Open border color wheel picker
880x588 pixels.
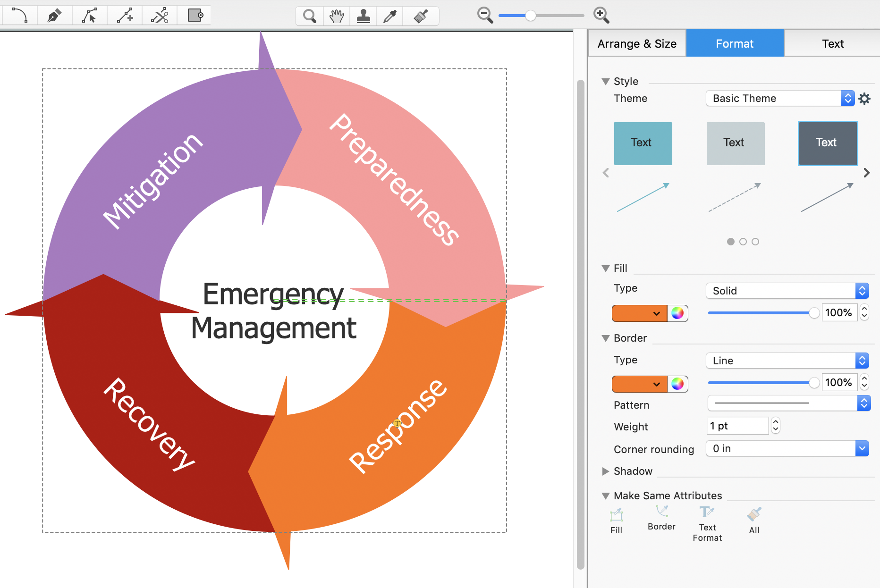[677, 384]
